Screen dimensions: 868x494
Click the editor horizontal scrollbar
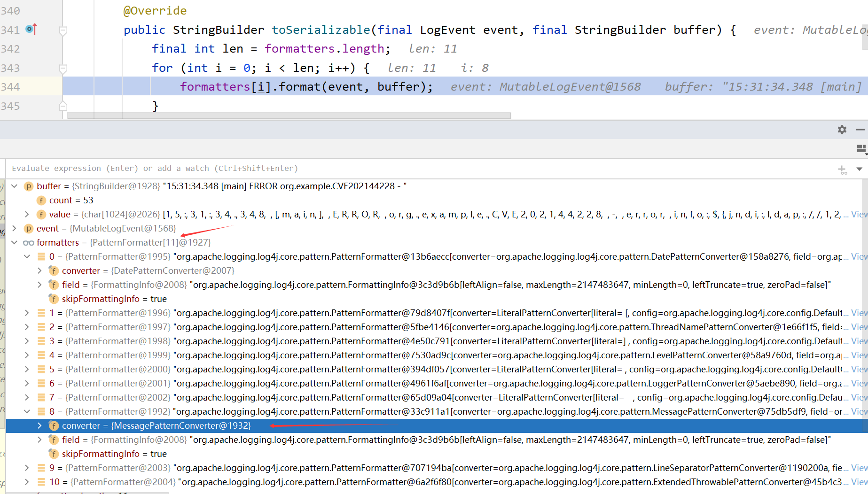289,116
